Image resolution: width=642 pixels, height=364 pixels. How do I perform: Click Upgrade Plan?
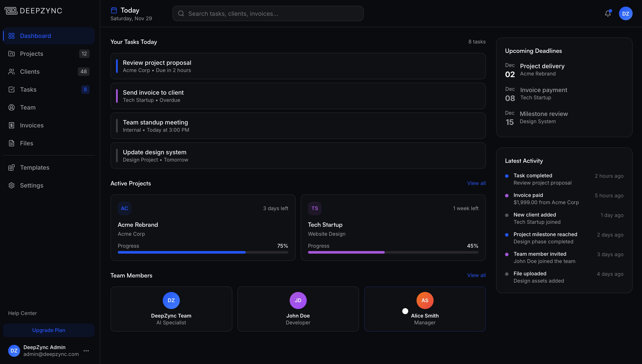(49, 330)
